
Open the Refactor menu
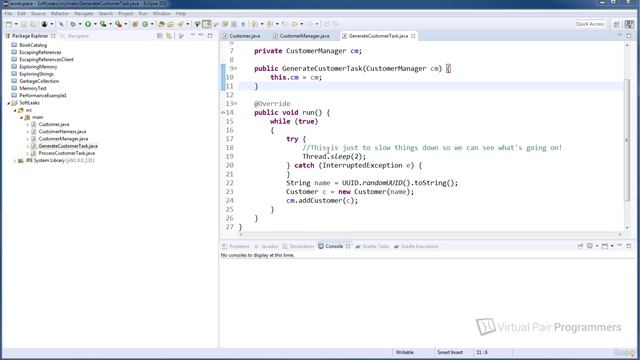pos(60,13)
